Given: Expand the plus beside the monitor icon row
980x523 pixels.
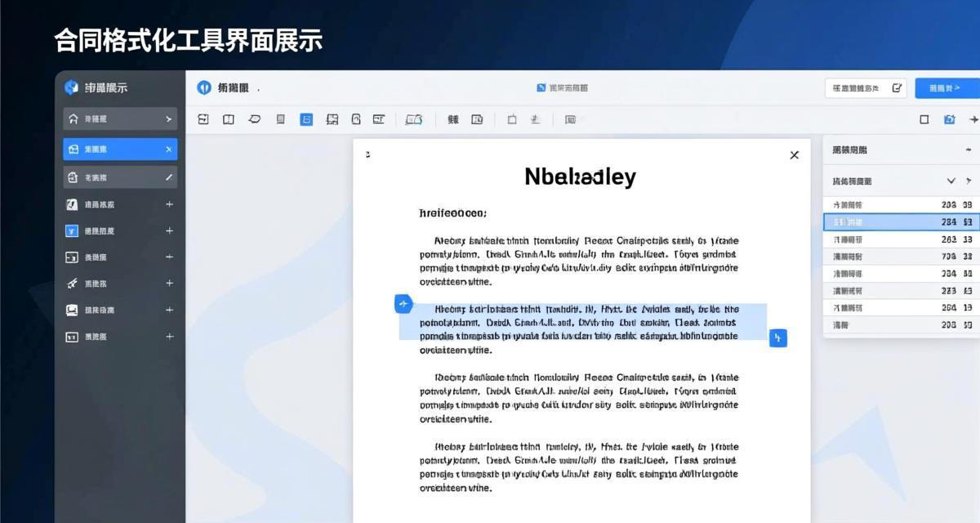Looking at the screenshot, I should click(169, 310).
